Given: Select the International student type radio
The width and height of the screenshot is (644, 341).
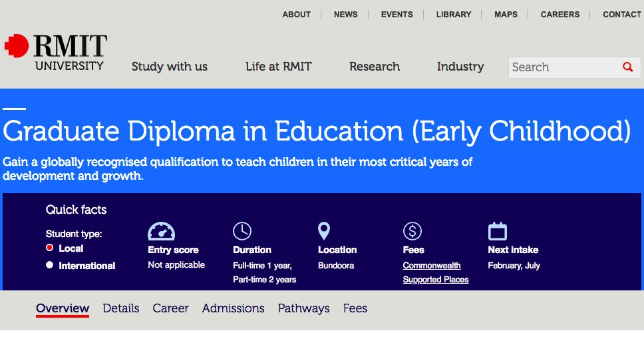Looking at the screenshot, I should click(x=50, y=265).
